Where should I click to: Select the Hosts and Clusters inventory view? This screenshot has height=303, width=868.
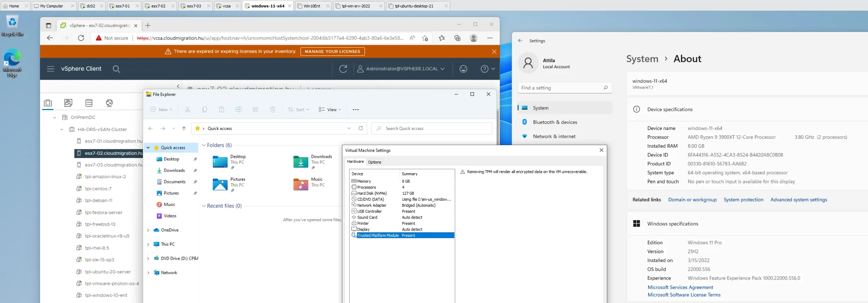pos(48,103)
